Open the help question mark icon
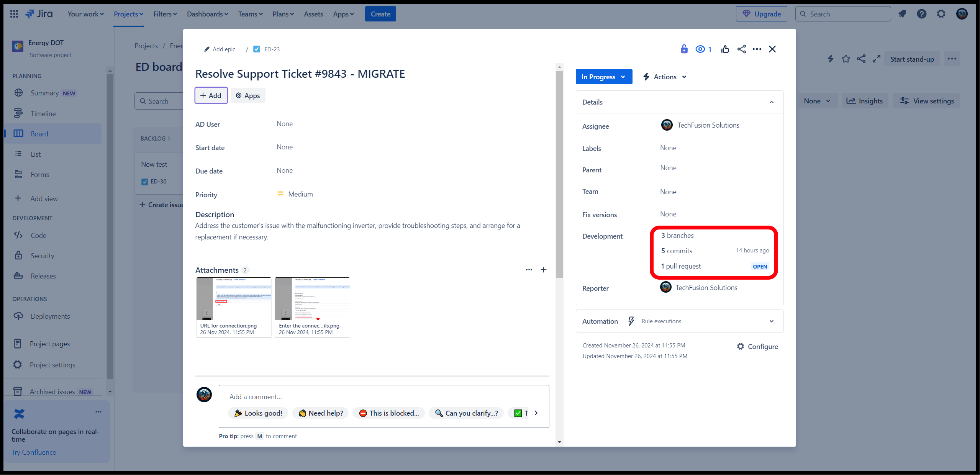The width and height of the screenshot is (980, 475). pyautogui.click(x=921, y=14)
